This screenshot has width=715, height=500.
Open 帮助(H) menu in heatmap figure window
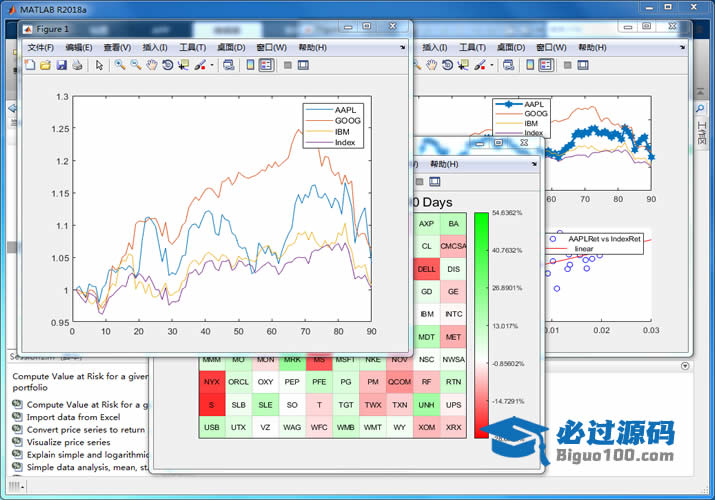coord(444,164)
